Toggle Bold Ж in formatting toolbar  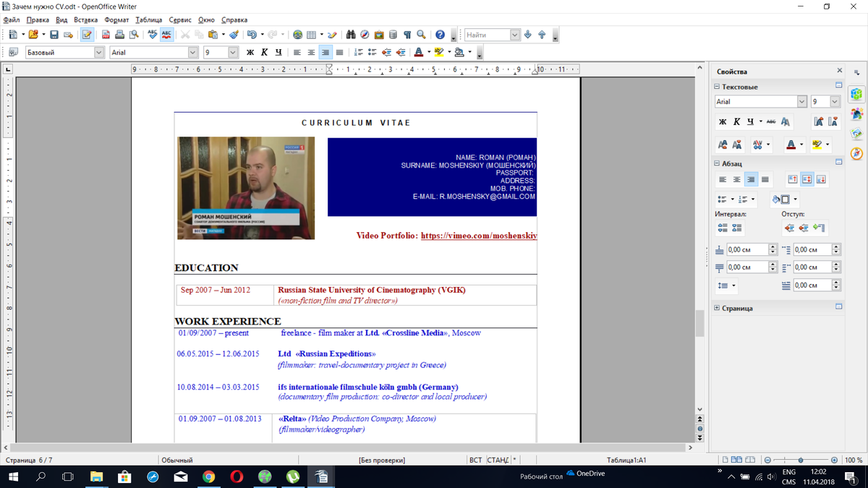tap(250, 52)
